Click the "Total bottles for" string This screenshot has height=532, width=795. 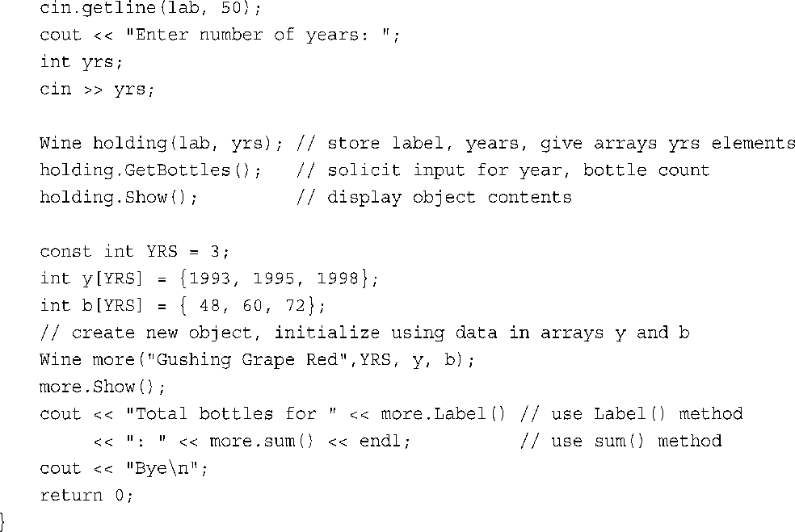pyautogui.click(x=231, y=414)
